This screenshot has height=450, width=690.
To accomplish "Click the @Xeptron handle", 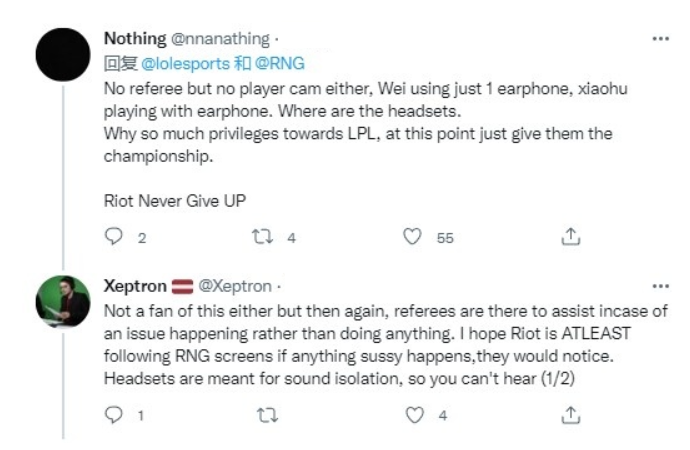I will coord(240,286).
